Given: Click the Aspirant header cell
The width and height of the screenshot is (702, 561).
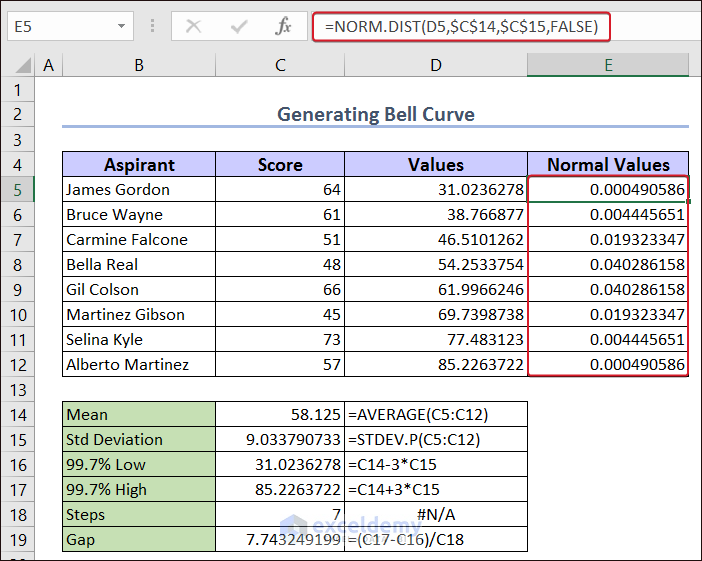Looking at the screenshot, I should click(x=138, y=165).
